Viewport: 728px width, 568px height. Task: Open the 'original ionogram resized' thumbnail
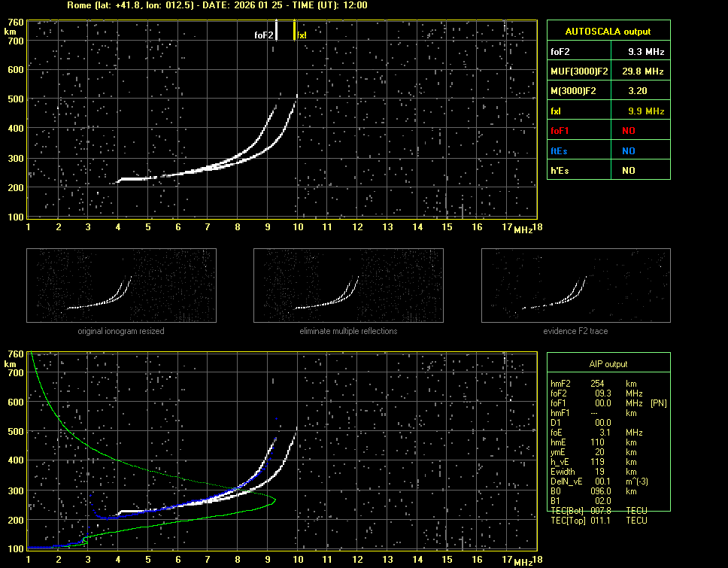pyautogui.click(x=121, y=286)
